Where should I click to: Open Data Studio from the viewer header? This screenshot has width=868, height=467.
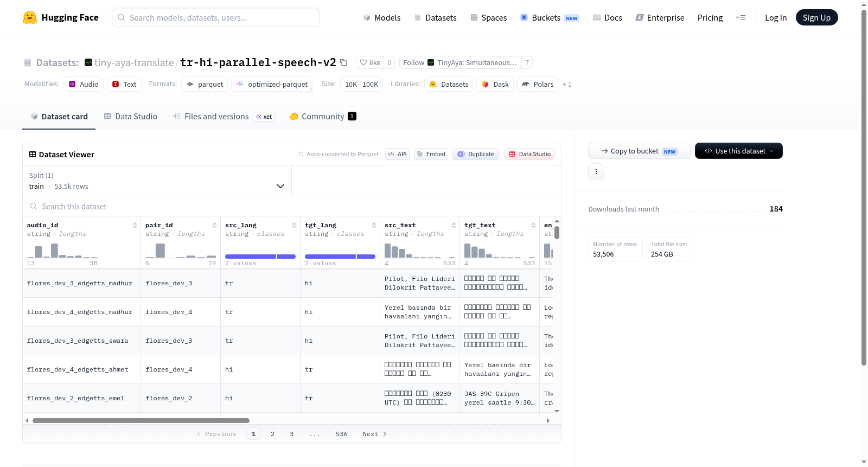[x=529, y=154]
